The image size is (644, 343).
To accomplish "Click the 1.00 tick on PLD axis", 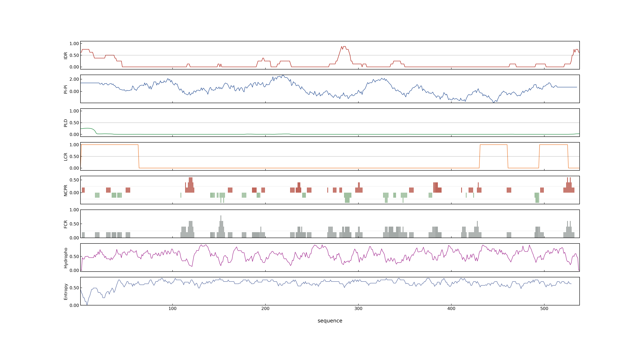I will [74, 111].
